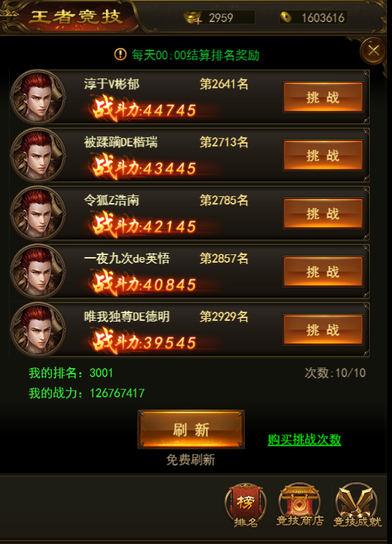Click the gold ingot plus icon
This screenshot has height=544, width=392.
[x=193, y=17]
